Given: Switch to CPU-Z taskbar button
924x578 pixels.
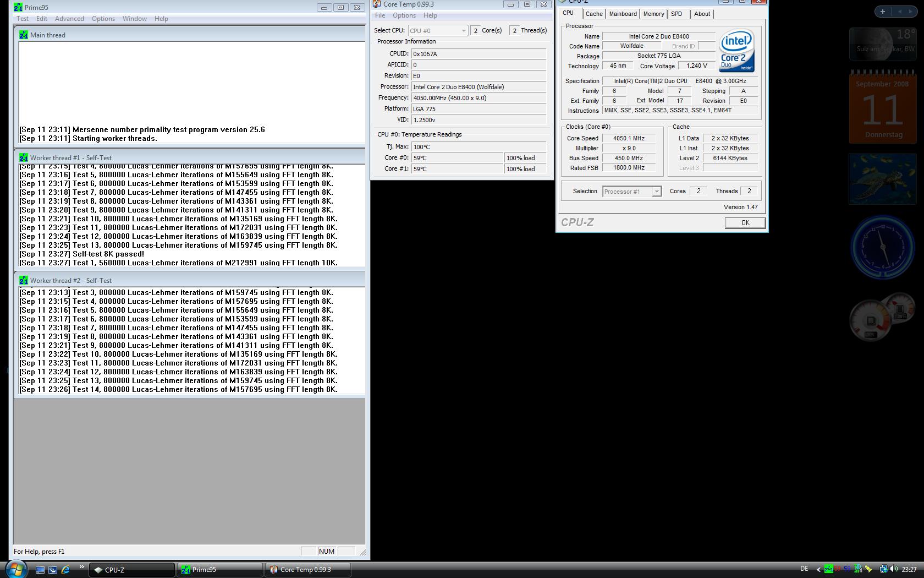Looking at the screenshot, I should [x=132, y=570].
